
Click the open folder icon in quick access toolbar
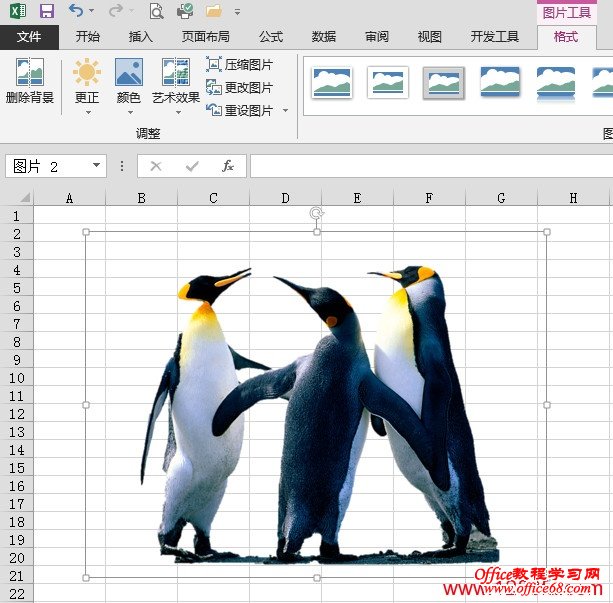(x=212, y=11)
